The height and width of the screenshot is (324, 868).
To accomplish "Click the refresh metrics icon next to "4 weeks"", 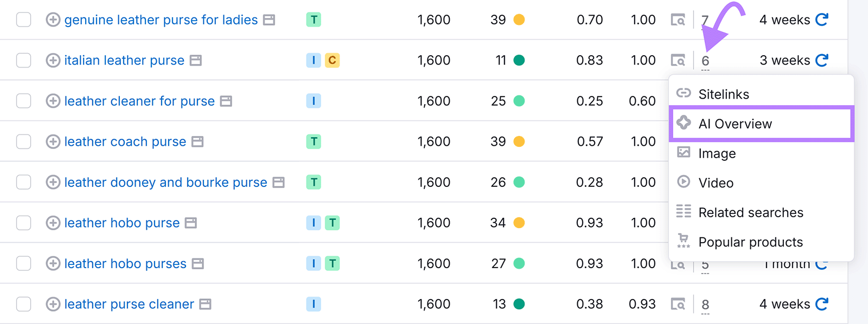I will 822,20.
